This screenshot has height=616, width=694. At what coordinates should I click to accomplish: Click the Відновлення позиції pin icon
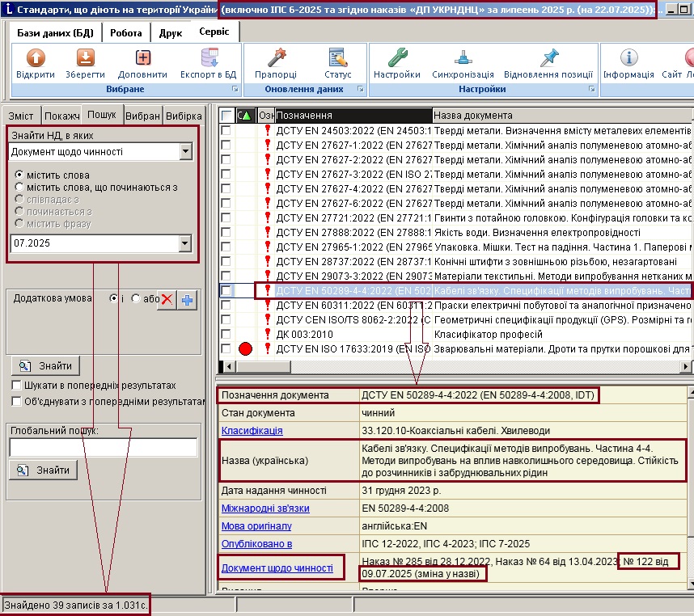(549, 58)
